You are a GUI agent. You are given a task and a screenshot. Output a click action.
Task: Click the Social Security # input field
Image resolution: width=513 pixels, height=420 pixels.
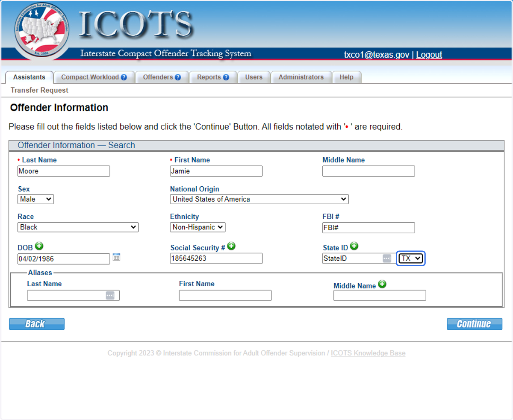[x=216, y=258]
